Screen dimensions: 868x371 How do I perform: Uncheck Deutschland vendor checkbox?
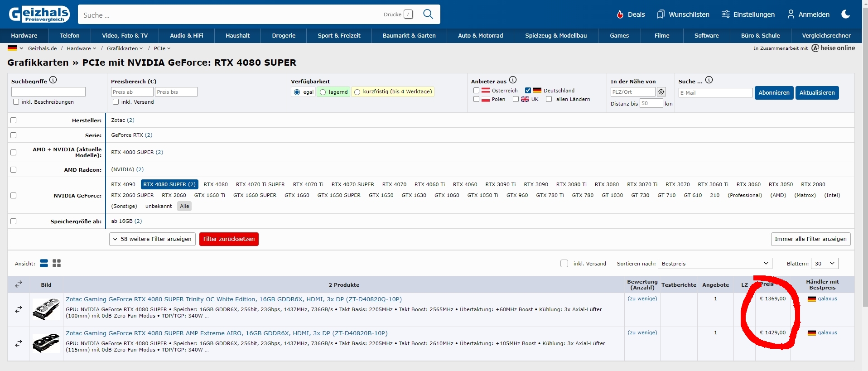coord(528,91)
